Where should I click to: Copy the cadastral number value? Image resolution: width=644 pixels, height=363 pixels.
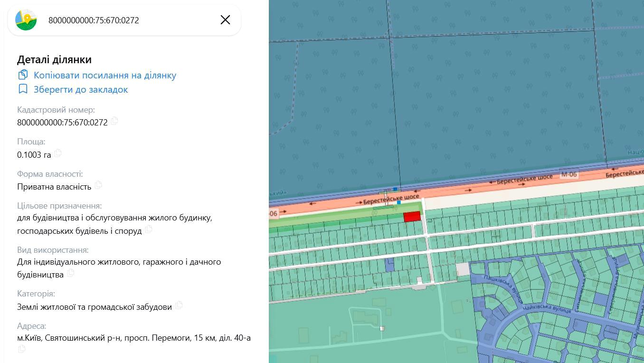pyautogui.click(x=114, y=121)
